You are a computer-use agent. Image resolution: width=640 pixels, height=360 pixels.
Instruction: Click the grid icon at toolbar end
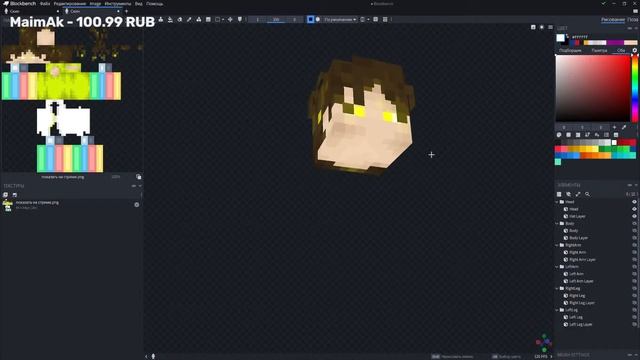[x=385, y=20]
